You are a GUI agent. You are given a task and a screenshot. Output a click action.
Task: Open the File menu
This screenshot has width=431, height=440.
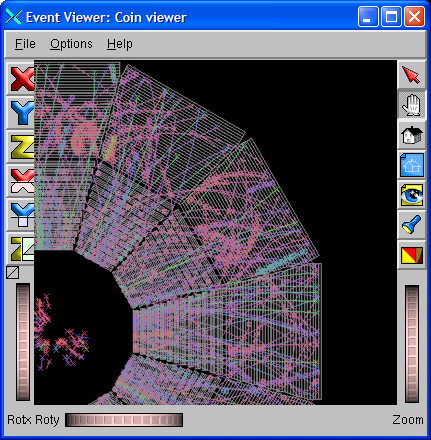click(x=25, y=44)
